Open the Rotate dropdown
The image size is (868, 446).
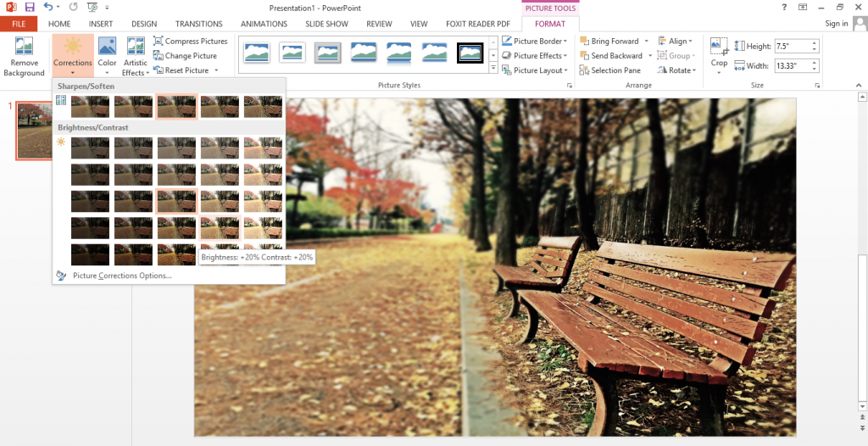click(x=677, y=70)
